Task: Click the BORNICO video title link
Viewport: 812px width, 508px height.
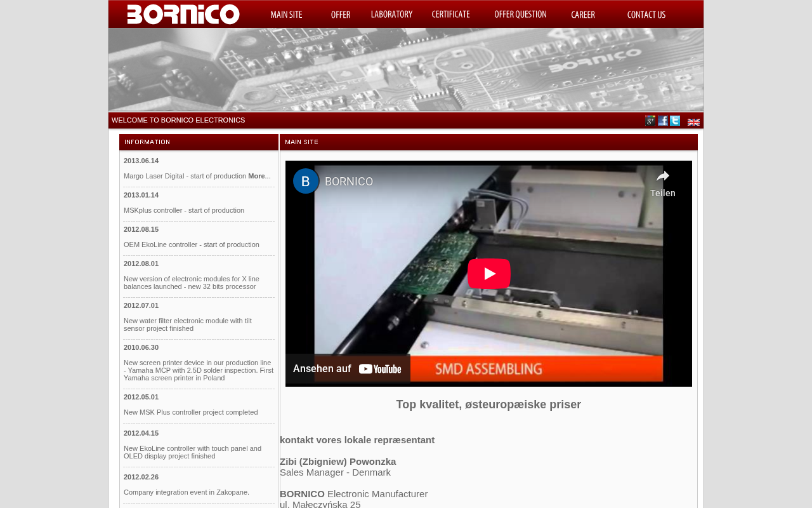Action: pyautogui.click(x=349, y=182)
